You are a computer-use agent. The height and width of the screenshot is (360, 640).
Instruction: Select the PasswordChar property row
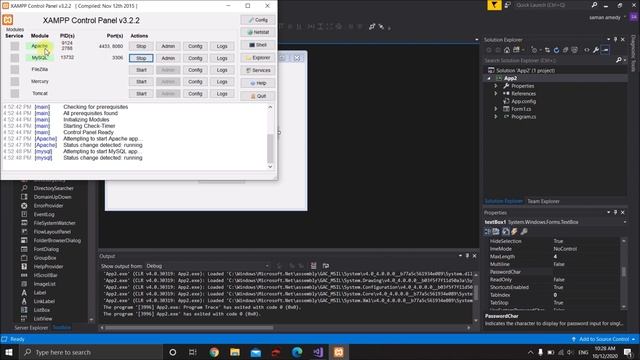pyautogui.click(x=553, y=272)
